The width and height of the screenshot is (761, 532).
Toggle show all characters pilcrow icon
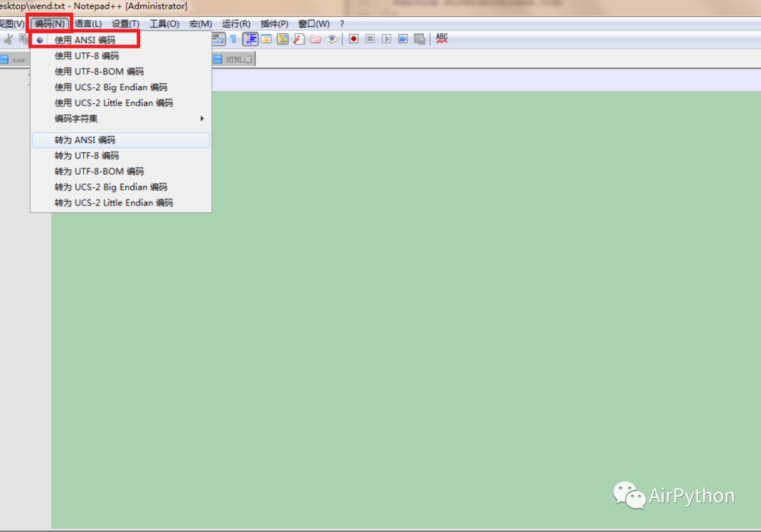(233, 39)
